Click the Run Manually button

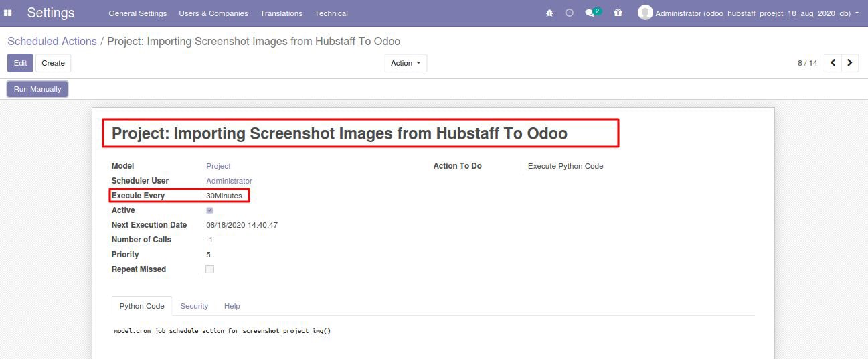37,89
